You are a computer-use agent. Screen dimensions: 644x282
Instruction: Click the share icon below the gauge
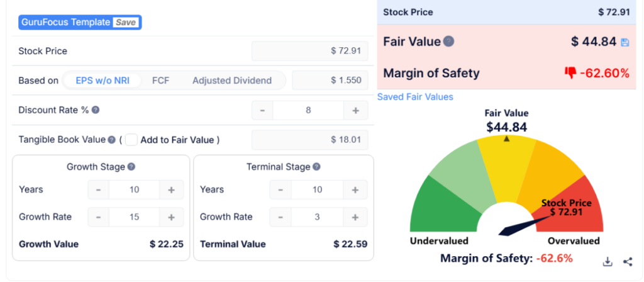tap(627, 262)
